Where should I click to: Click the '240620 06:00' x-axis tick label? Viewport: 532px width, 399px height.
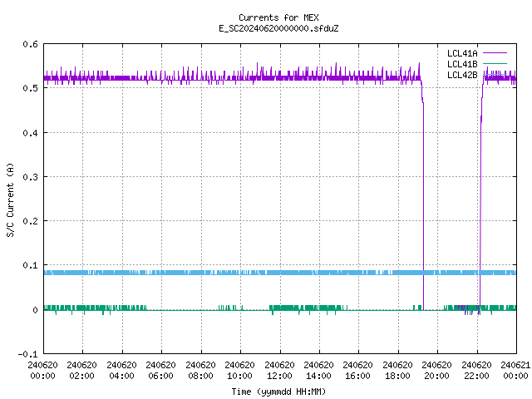(160, 370)
